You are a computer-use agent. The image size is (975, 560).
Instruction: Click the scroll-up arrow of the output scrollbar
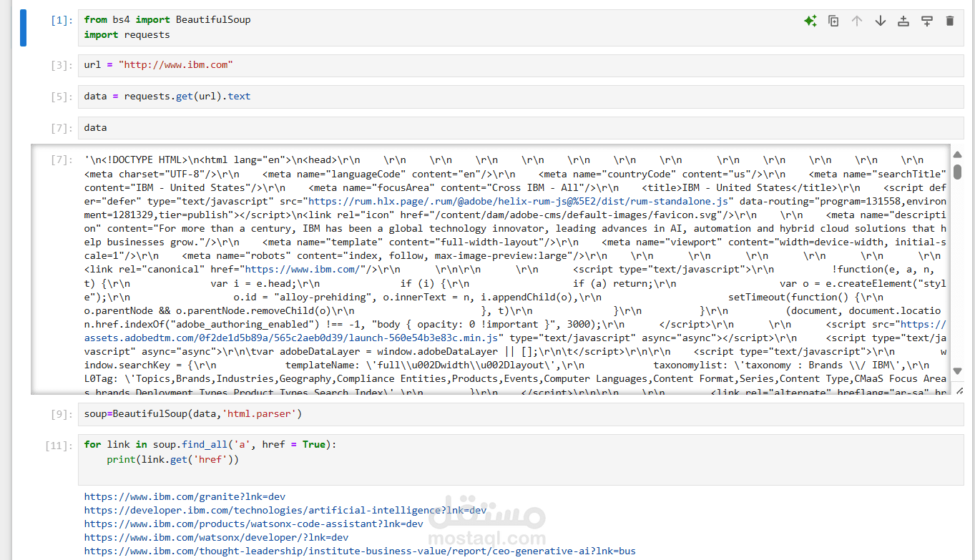(x=958, y=154)
